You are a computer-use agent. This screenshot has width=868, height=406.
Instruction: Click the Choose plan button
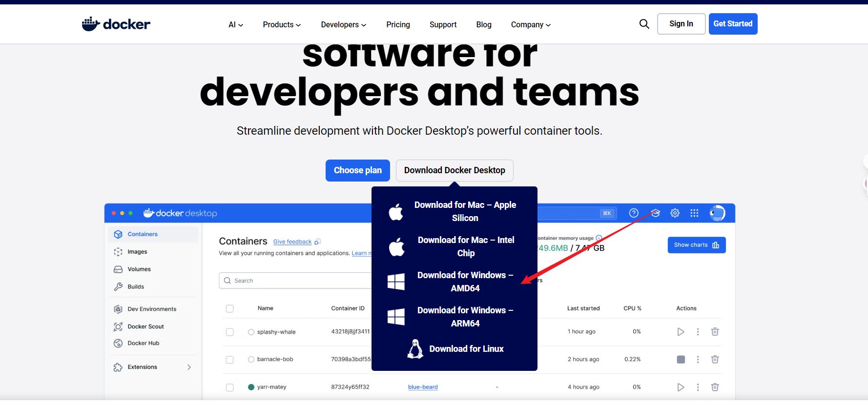pos(358,170)
